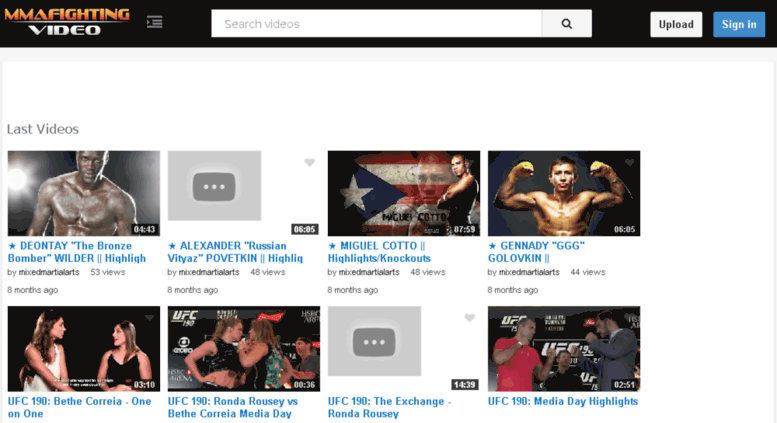Open the GENNADY "GGG" GOLOVKIN title link
777x423 pixels.
coord(536,252)
